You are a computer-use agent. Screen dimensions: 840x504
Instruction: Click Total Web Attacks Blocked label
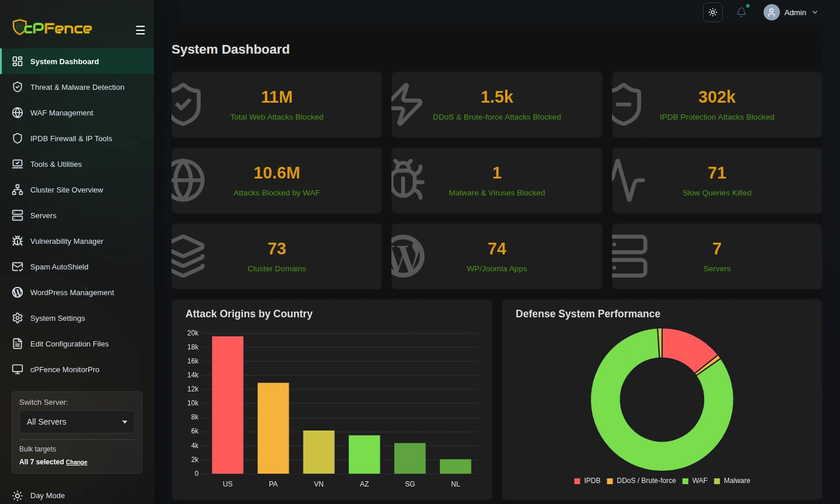276,117
